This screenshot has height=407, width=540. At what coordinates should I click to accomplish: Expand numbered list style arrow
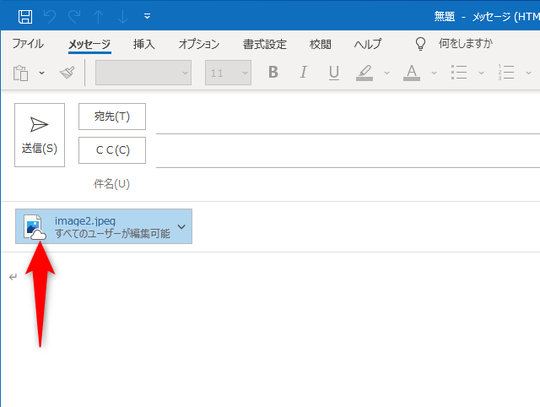528,73
